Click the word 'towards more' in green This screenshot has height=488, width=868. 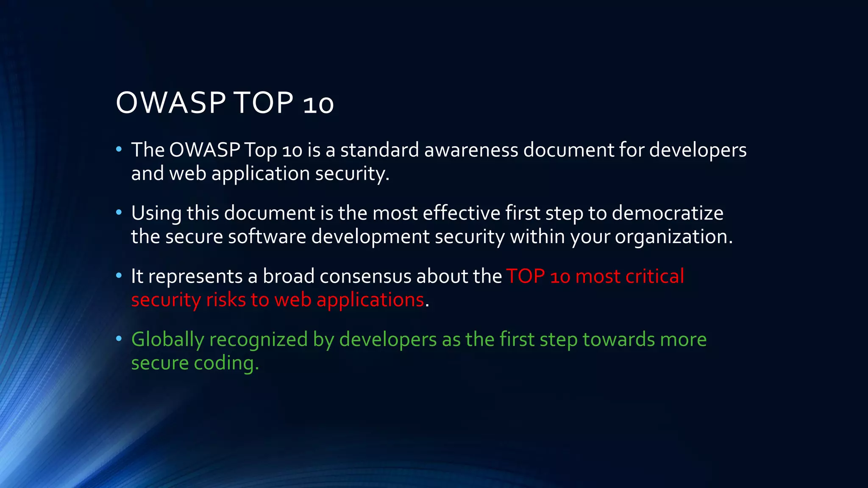pos(644,340)
